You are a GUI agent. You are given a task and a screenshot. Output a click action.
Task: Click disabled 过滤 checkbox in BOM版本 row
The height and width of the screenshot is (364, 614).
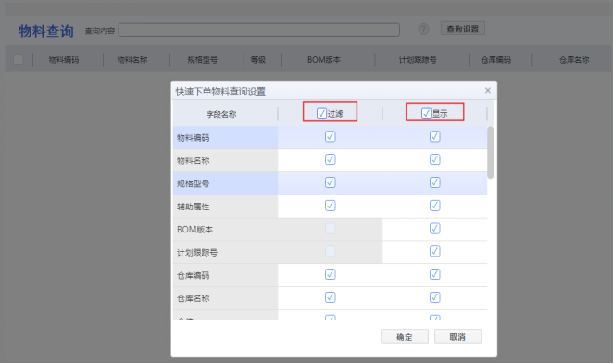click(x=330, y=229)
